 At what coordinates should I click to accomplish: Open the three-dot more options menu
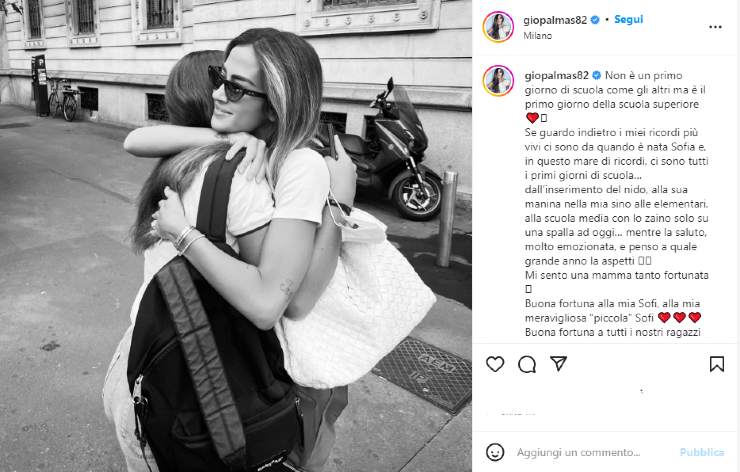pos(715,27)
